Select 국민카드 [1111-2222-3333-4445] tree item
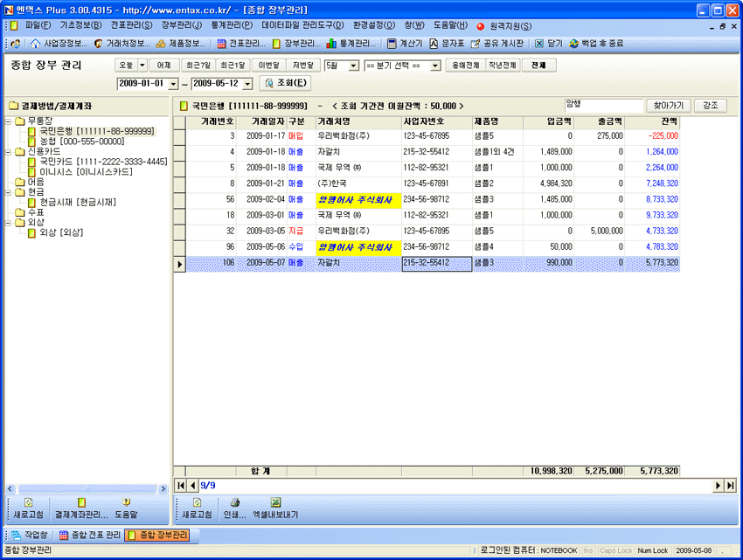Screen dimensions: 743x560 [103, 162]
